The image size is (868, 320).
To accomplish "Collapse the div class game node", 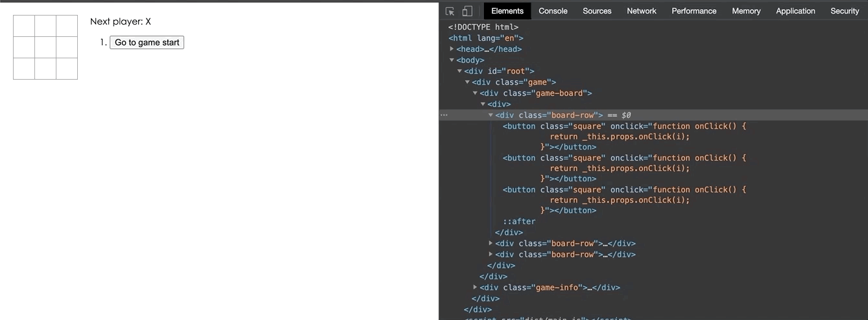I will point(468,82).
